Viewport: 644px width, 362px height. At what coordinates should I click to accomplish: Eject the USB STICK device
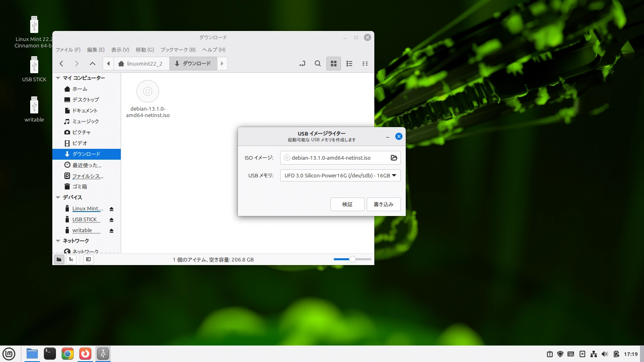pyautogui.click(x=111, y=220)
